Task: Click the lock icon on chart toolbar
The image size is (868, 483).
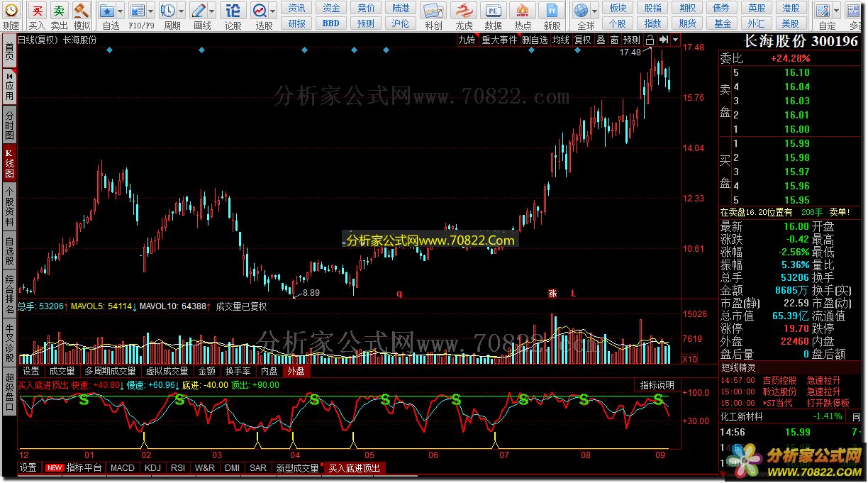Action: pos(650,40)
